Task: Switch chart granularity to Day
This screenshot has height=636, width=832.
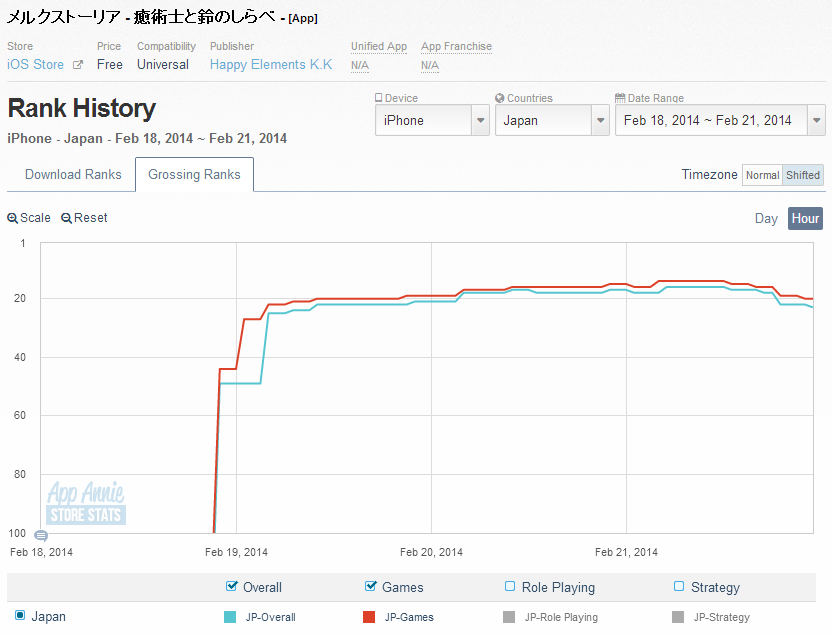Action: tap(766, 218)
